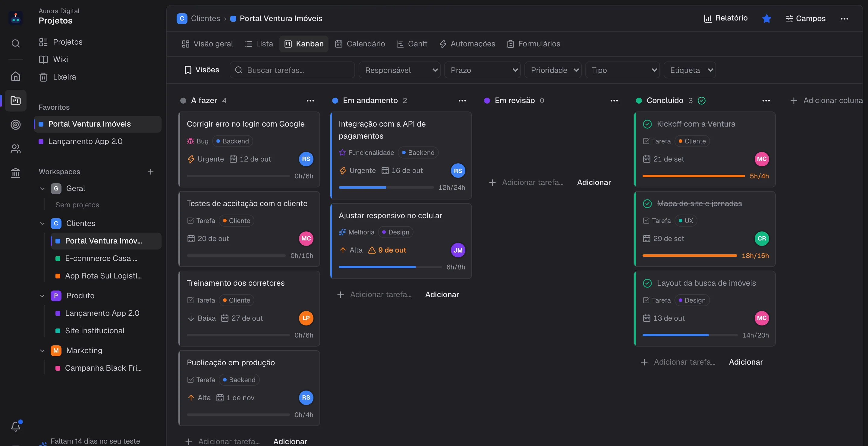This screenshot has height=446, width=868.
Task: Click overdue warning icon beside 9 de out
Action: point(372,250)
